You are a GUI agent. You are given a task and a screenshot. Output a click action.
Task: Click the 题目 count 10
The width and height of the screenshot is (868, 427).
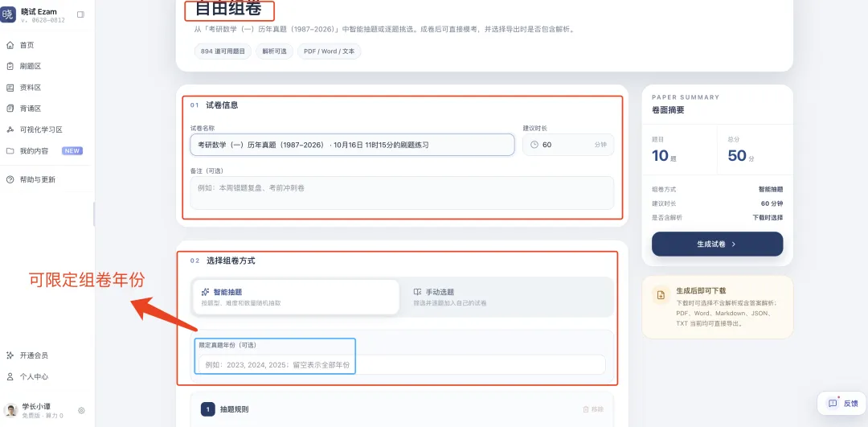pos(661,156)
